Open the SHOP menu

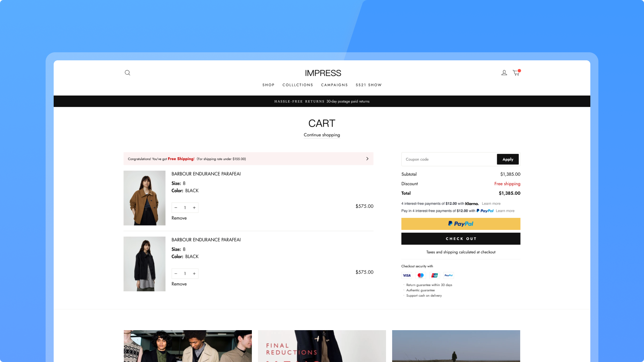pyautogui.click(x=268, y=85)
